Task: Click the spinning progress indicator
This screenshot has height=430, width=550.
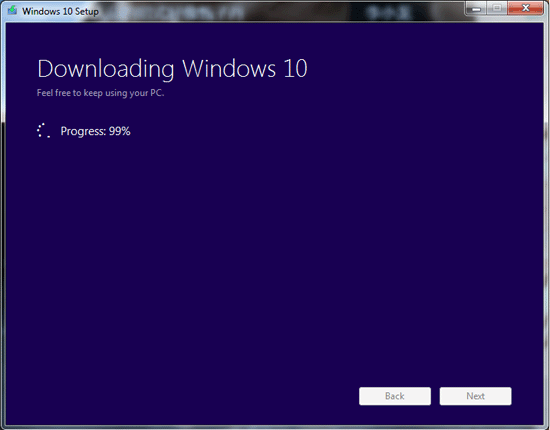Action: [x=43, y=130]
